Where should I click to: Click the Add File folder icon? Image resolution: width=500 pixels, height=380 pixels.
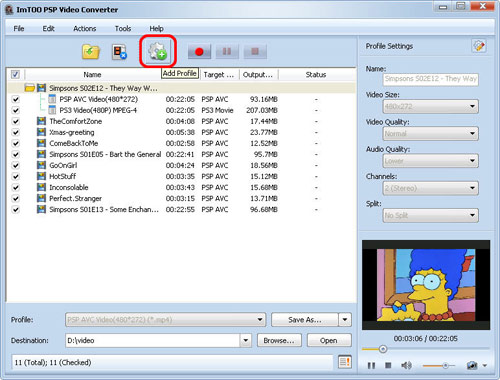point(91,52)
